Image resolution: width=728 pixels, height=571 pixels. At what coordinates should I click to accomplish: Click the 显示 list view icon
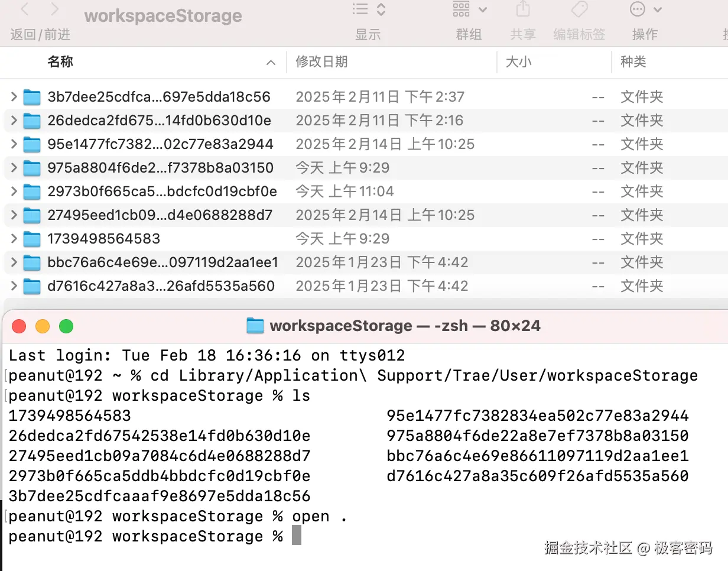point(359,9)
